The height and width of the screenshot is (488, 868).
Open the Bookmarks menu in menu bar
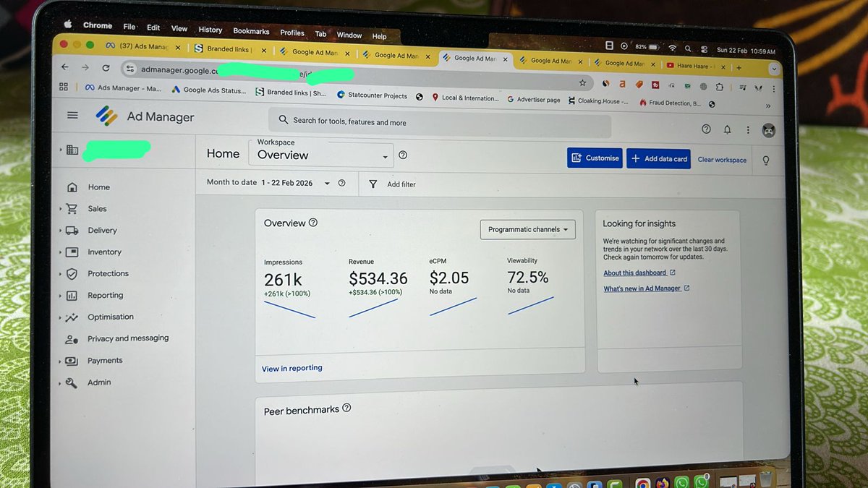coord(251,31)
